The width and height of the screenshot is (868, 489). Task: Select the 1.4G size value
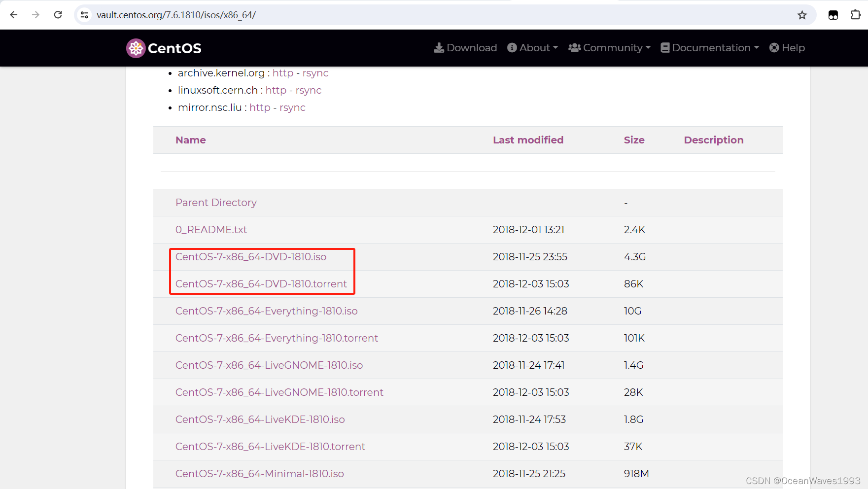point(634,365)
